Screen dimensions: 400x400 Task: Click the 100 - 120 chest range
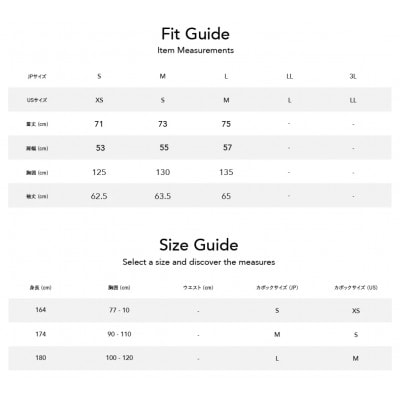[119, 358]
